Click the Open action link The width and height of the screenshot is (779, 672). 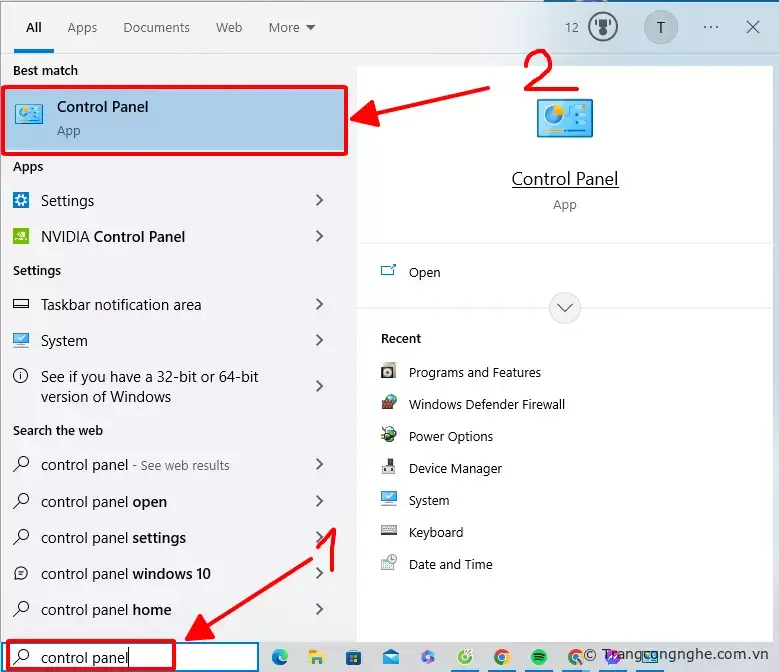click(x=424, y=272)
